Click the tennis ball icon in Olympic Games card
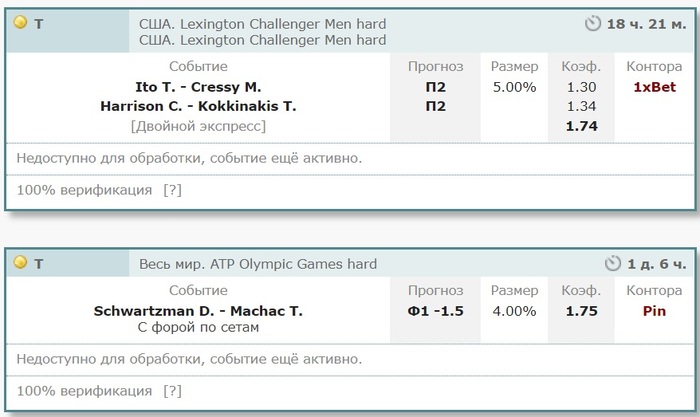Image resolution: width=700 pixels, height=417 pixels. (20, 262)
